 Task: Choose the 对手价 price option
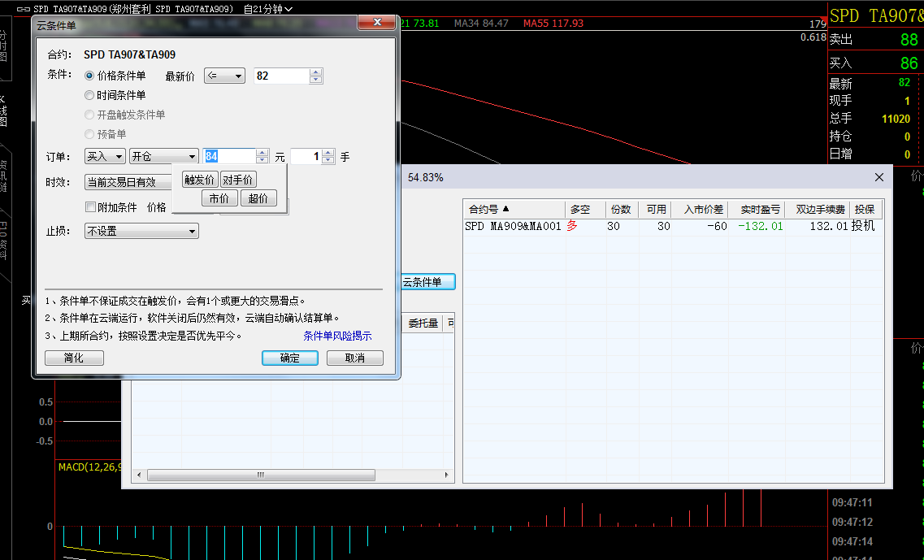point(237,180)
